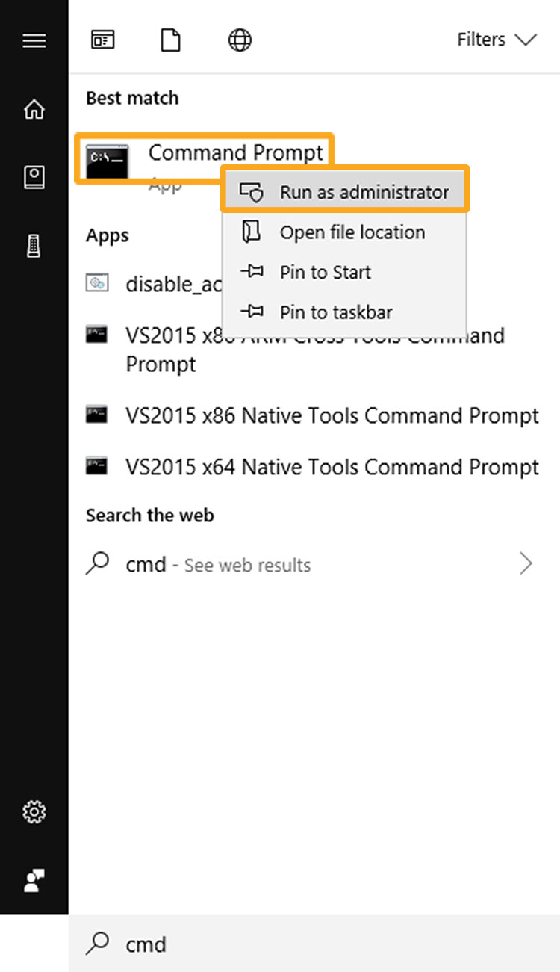
Task: Select Run as administrator
Action: pos(345,192)
